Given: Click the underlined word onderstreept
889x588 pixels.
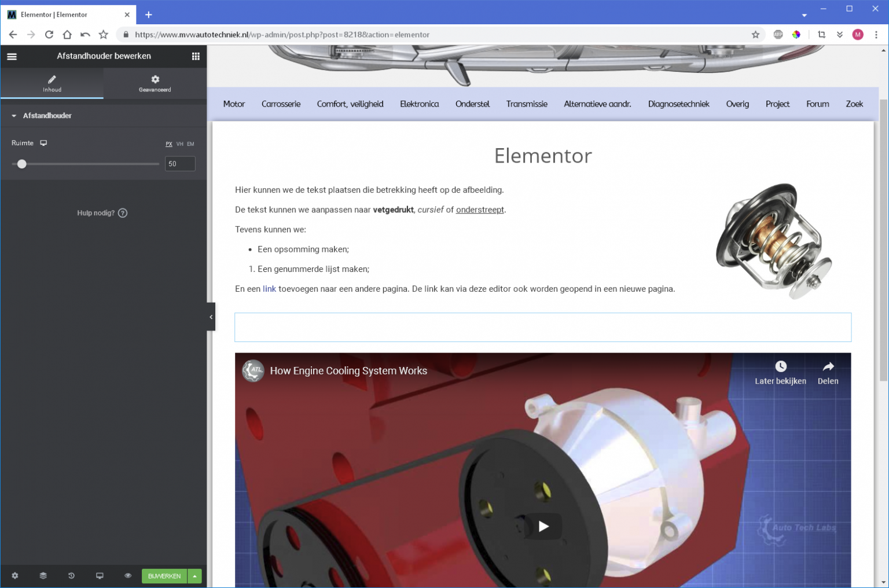Looking at the screenshot, I should 480,210.
